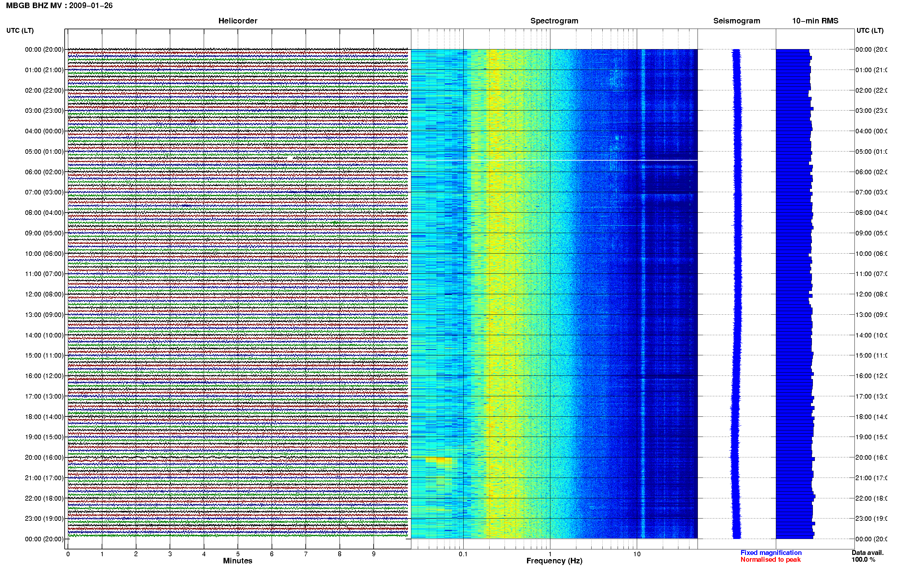Select the left time label '20:00 (16:00)'
Viewport: 924px width, 578px height.
[x=44, y=458]
